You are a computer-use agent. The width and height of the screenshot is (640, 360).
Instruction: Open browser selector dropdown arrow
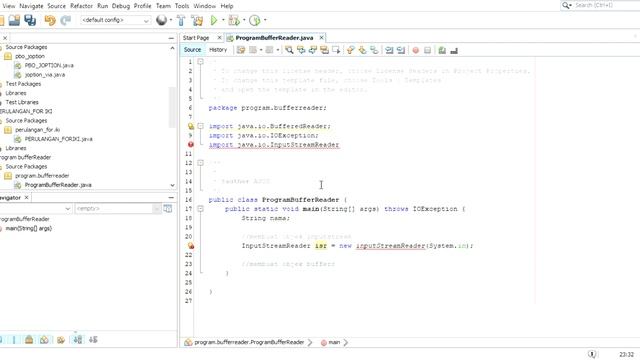tap(171, 20)
